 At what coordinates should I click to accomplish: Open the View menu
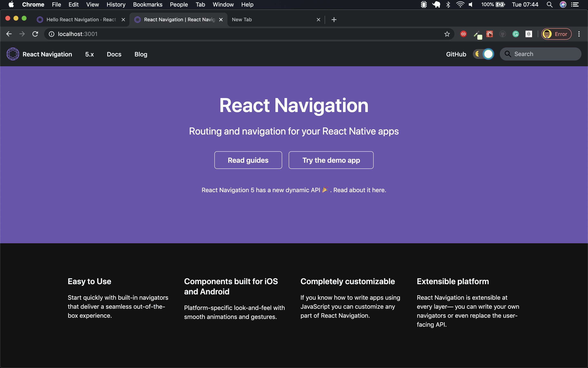click(92, 4)
